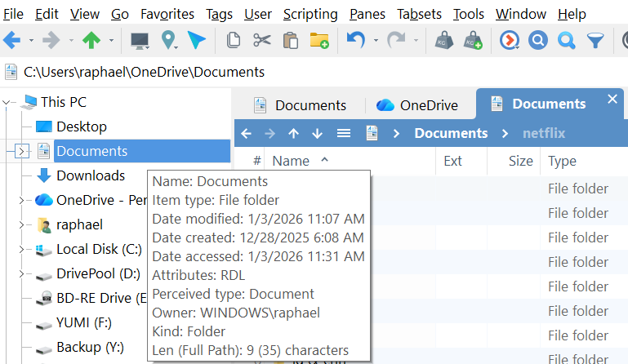628x364 pixels.
Task: Open the Scripting menu
Action: tap(310, 14)
